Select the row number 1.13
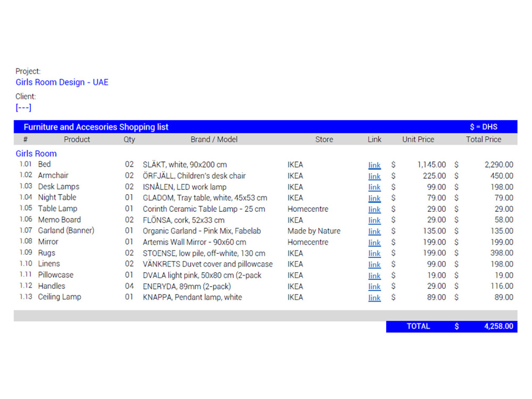Screen dimensions: 532x399 (x=26, y=296)
